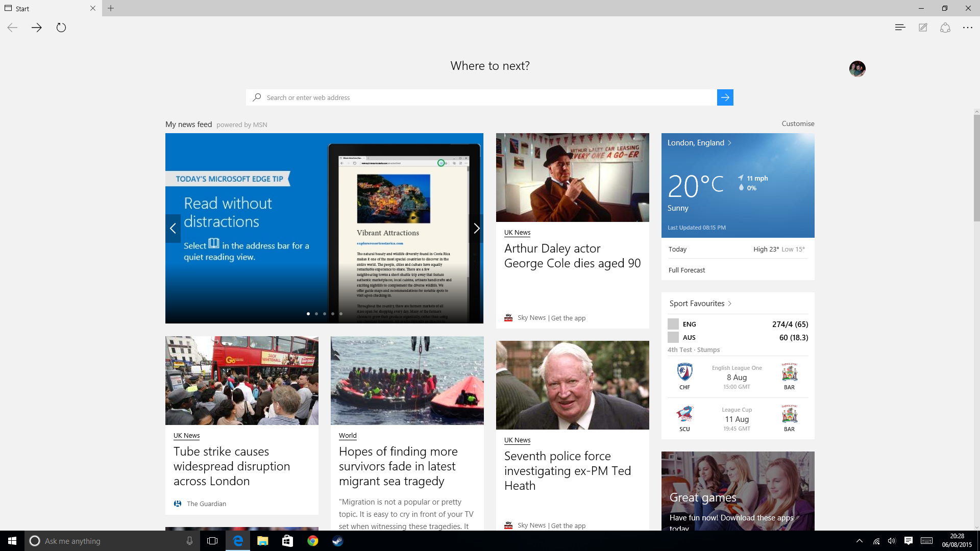Click the BAR crest in League Cup fixture

789,414
